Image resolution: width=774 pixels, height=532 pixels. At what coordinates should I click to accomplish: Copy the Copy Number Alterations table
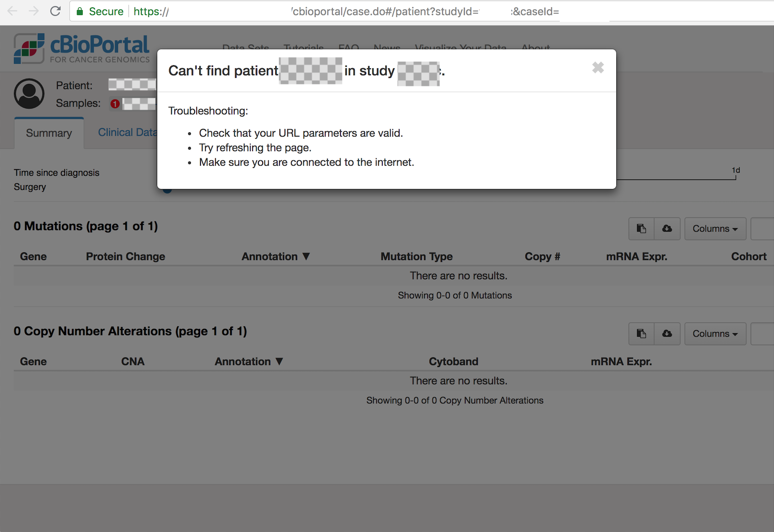click(x=641, y=334)
